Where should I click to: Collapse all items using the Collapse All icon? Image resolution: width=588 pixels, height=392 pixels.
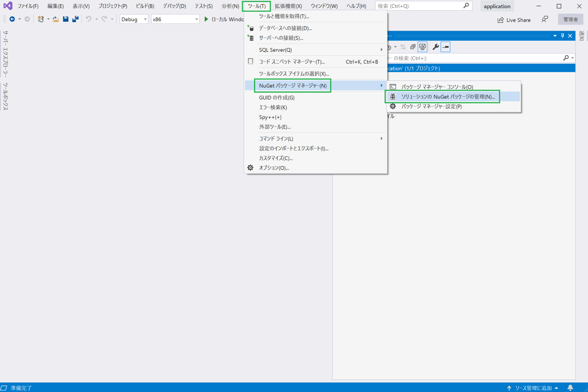(413, 47)
